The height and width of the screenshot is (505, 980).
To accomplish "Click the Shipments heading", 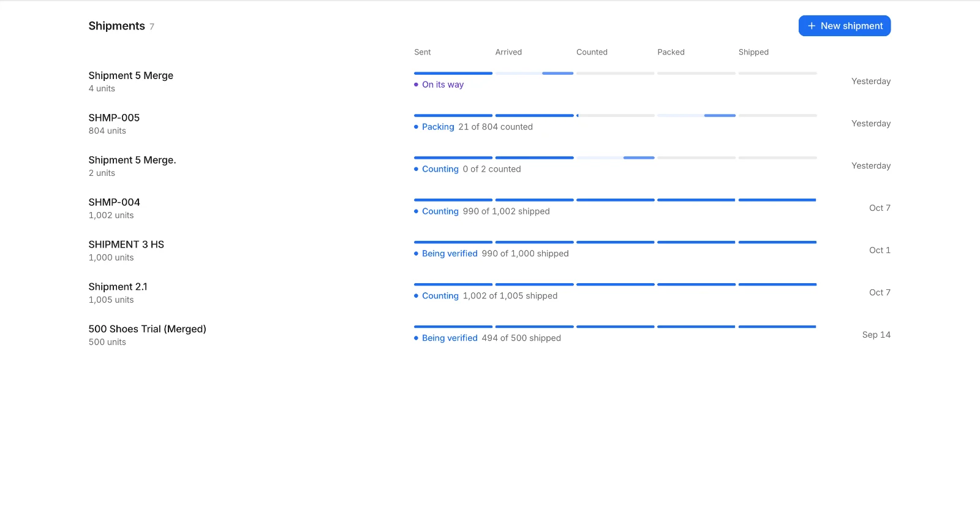I will (116, 26).
